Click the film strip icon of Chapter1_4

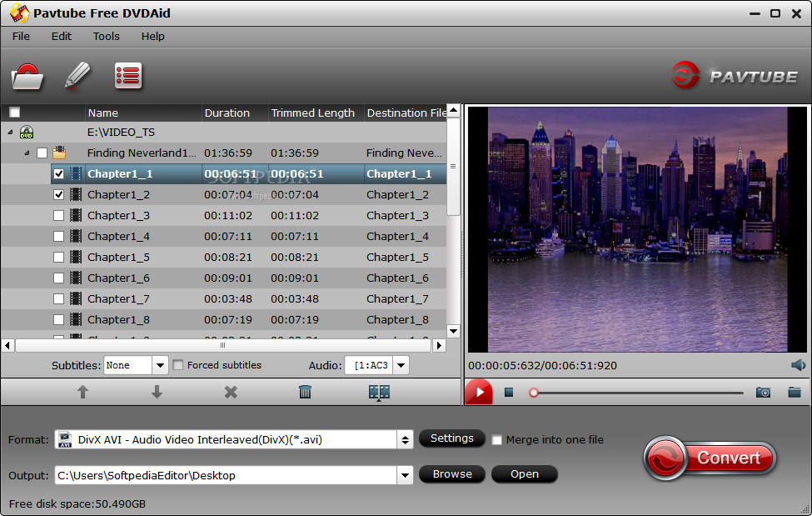point(76,237)
